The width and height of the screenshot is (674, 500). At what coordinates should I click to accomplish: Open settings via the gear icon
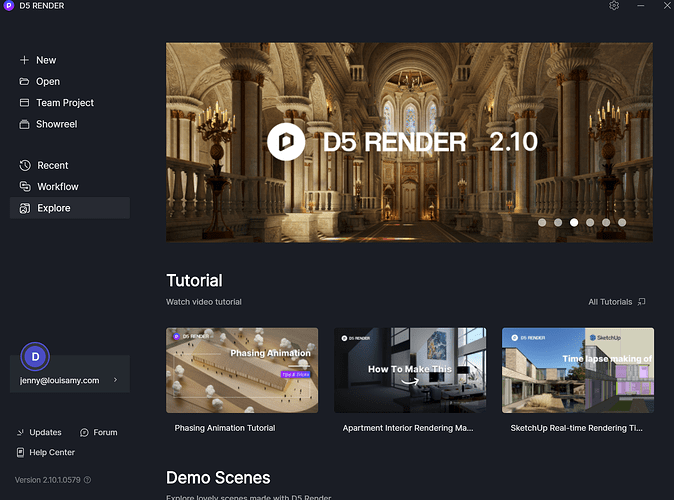pyautogui.click(x=614, y=6)
